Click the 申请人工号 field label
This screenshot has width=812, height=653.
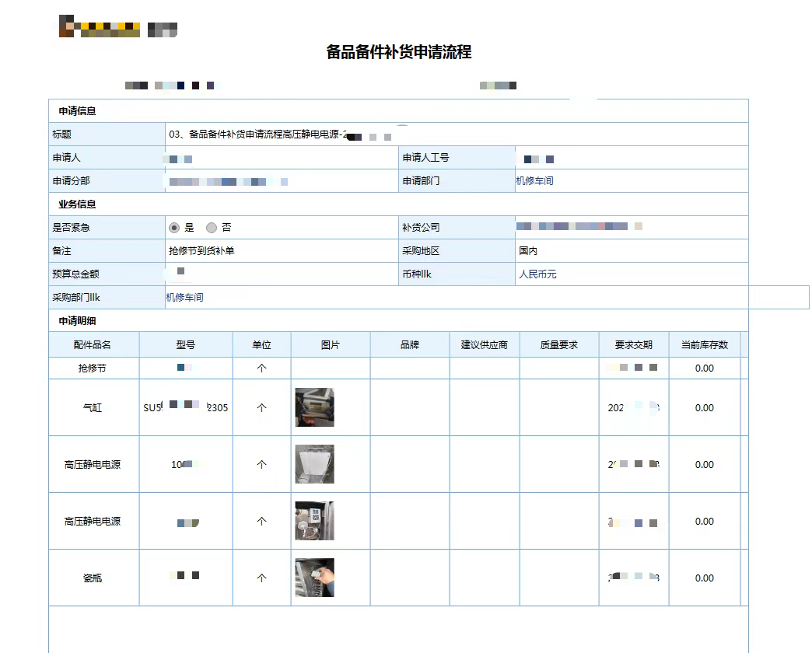(x=425, y=158)
